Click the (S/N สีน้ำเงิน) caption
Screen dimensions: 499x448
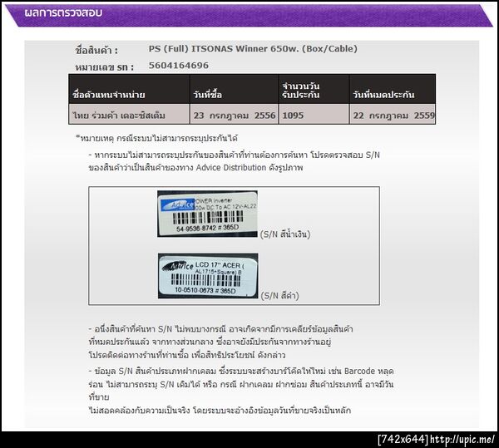click(285, 234)
